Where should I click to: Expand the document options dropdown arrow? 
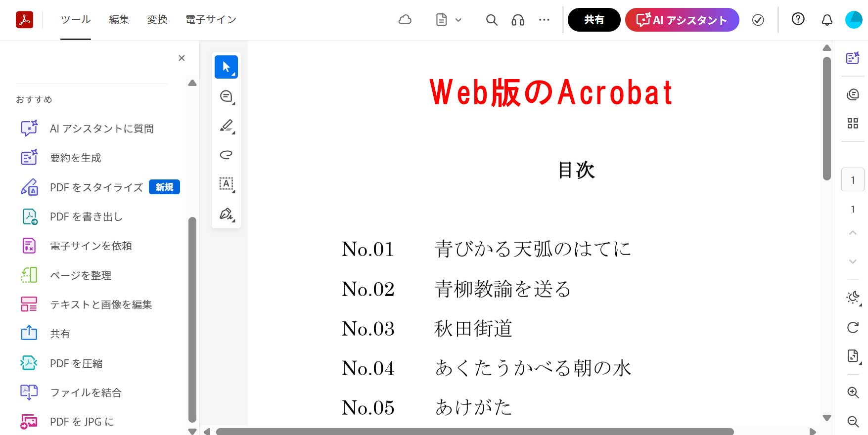[x=458, y=20]
